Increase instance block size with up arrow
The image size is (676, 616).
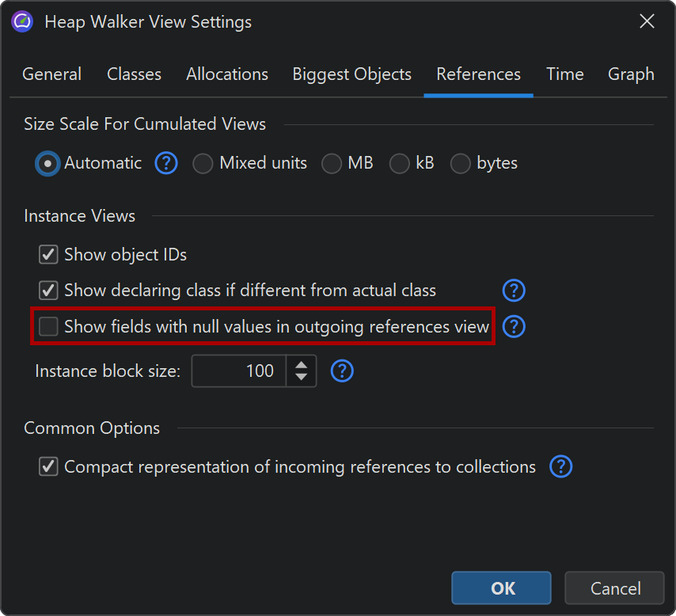point(301,364)
